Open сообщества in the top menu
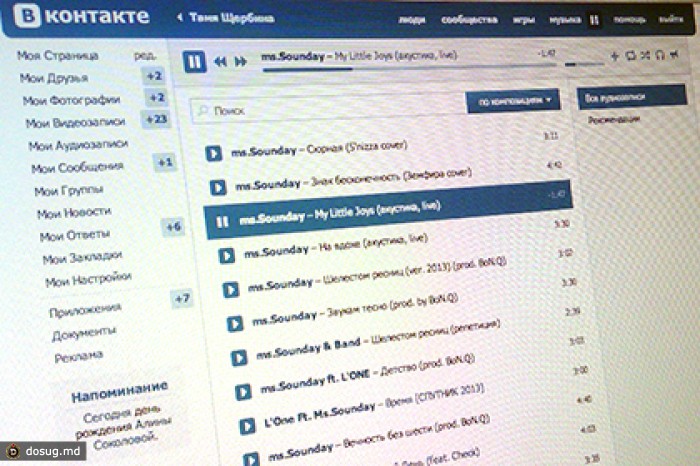This screenshot has height=466, width=700. click(x=469, y=20)
